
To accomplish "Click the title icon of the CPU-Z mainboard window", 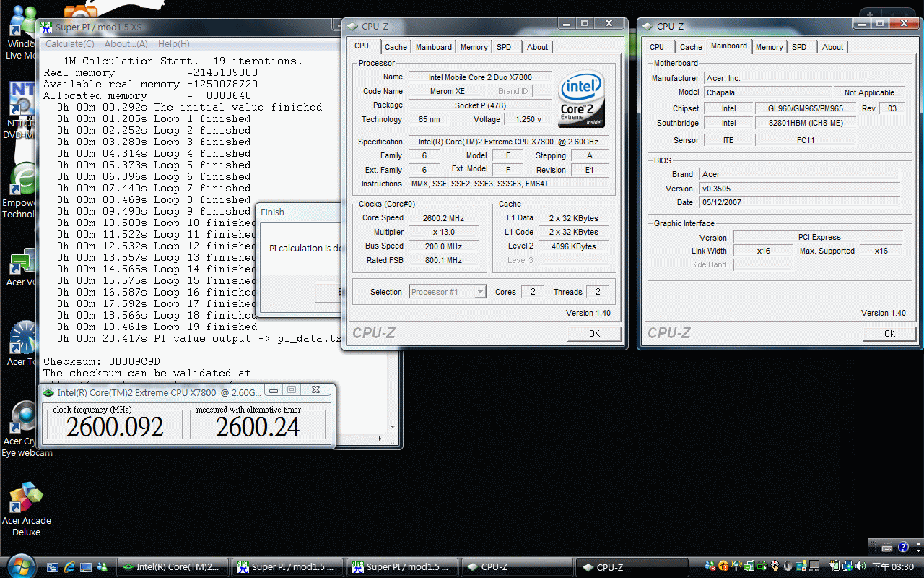I will pyautogui.click(x=648, y=27).
